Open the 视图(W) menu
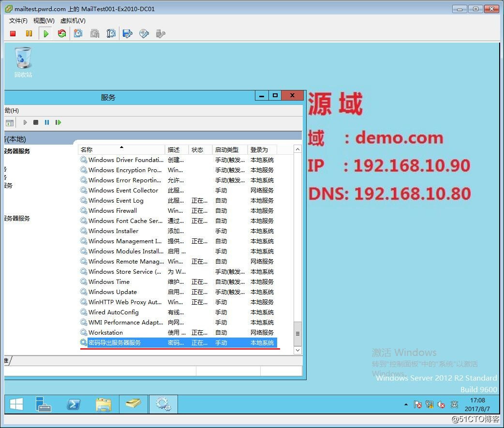 point(44,21)
